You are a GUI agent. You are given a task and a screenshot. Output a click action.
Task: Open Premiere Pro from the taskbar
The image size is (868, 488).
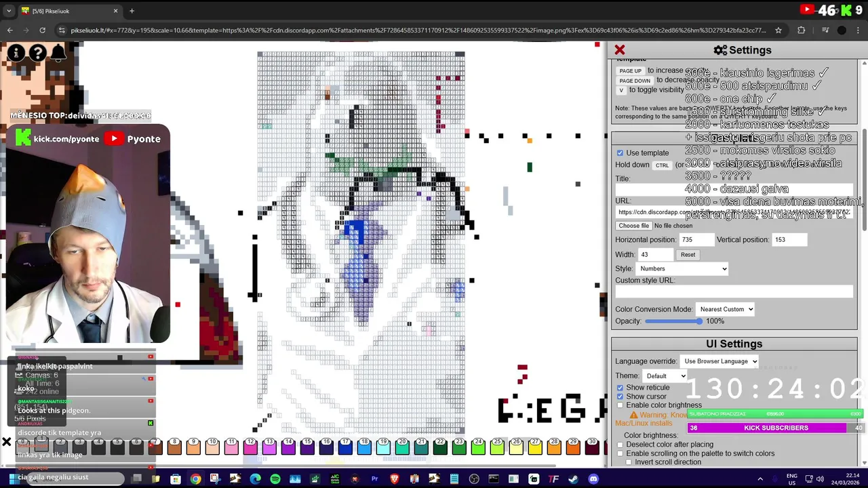pyautogui.click(x=374, y=479)
